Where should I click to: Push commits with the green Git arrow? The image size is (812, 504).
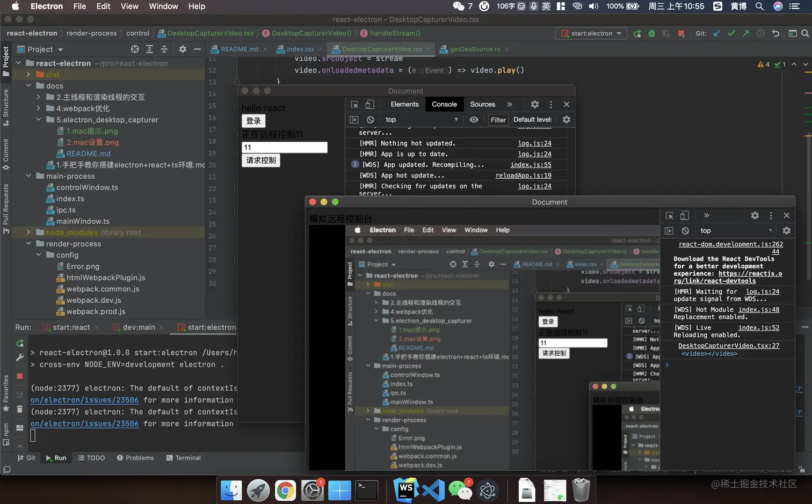pos(746,33)
